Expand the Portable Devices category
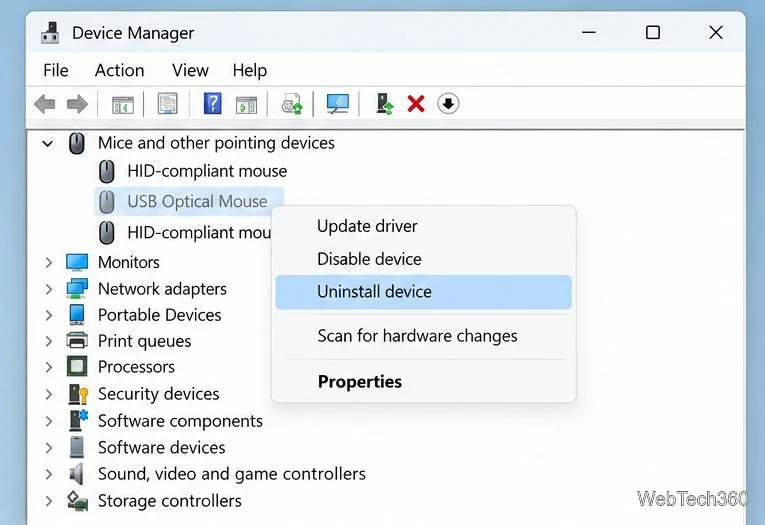765x525 pixels. click(x=48, y=315)
